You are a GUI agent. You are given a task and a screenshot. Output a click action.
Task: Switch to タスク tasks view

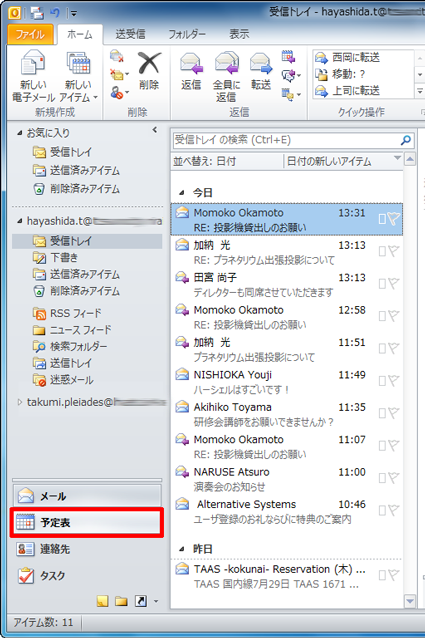pos(87,576)
